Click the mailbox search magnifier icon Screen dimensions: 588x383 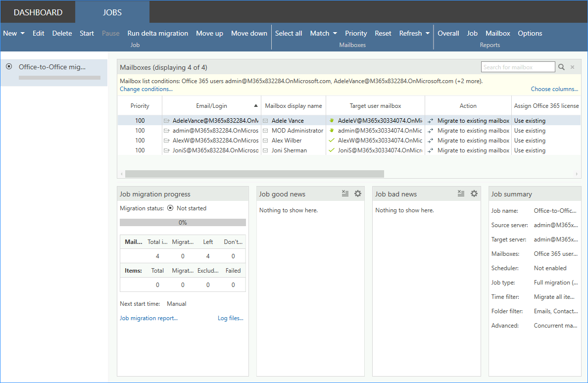tap(561, 67)
